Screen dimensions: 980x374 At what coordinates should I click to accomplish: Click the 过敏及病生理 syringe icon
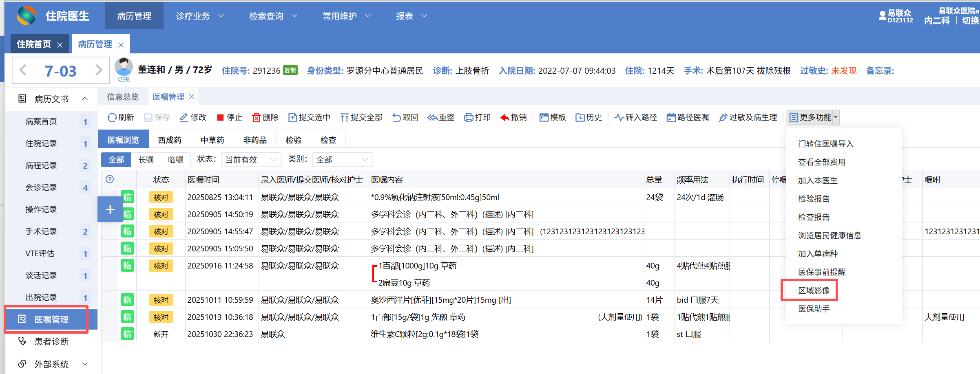tap(723, 118)
